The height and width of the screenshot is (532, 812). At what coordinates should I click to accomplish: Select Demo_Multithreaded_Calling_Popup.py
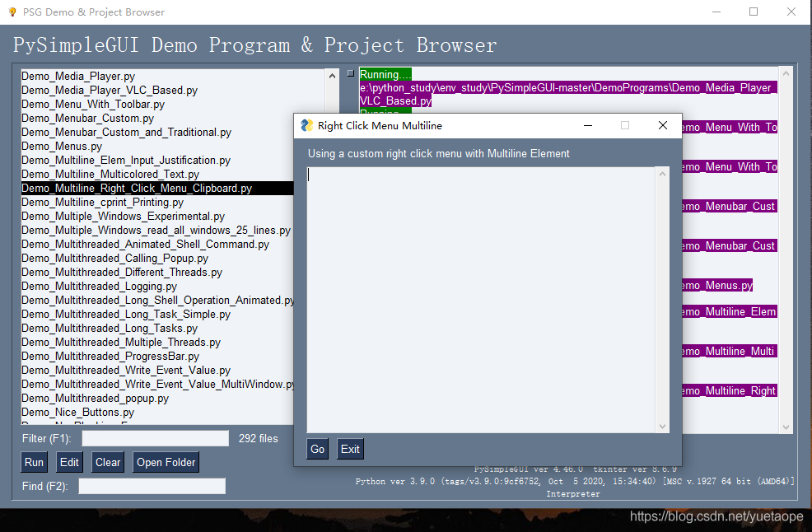(x=115, y=258)
